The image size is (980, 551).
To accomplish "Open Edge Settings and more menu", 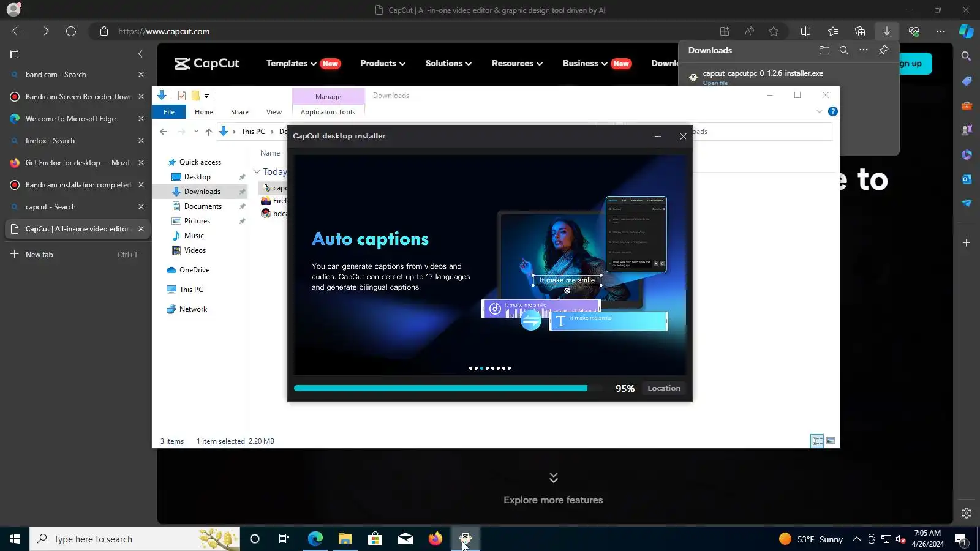I will 941,31.
